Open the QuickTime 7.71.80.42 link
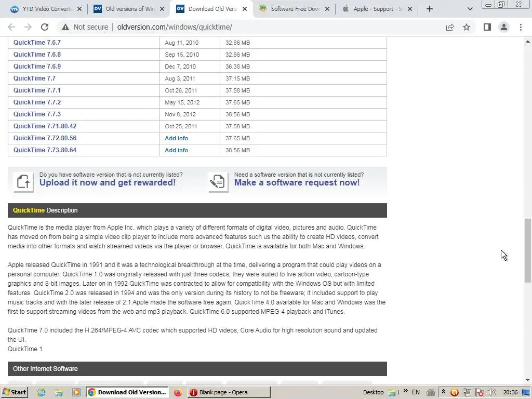This screenshot has height=399, width=532. (45, 126)
